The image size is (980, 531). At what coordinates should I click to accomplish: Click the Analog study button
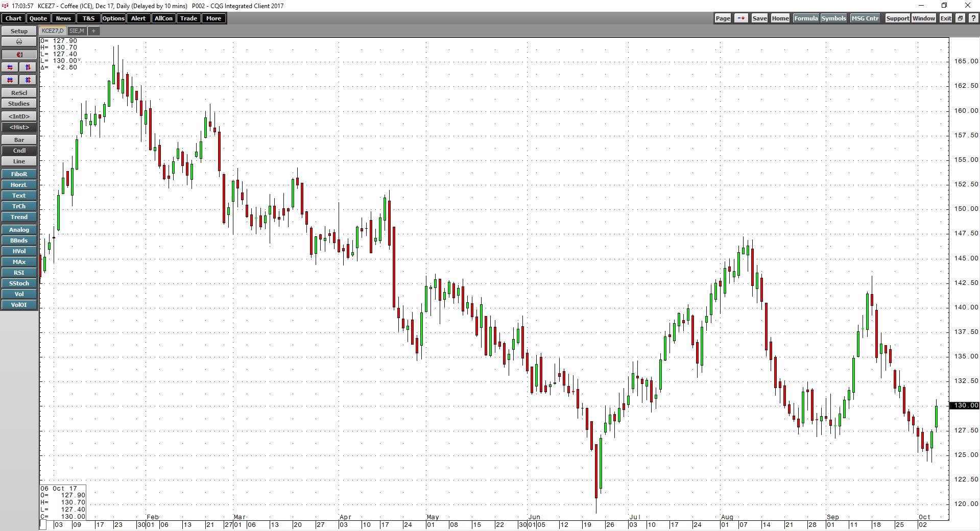click(x=19, y=230)
